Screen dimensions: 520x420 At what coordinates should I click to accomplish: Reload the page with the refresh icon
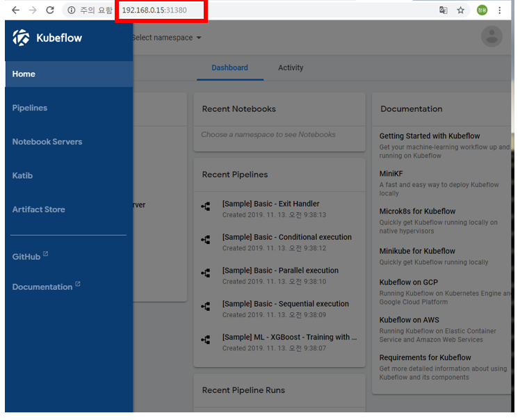tap(50, 10)
